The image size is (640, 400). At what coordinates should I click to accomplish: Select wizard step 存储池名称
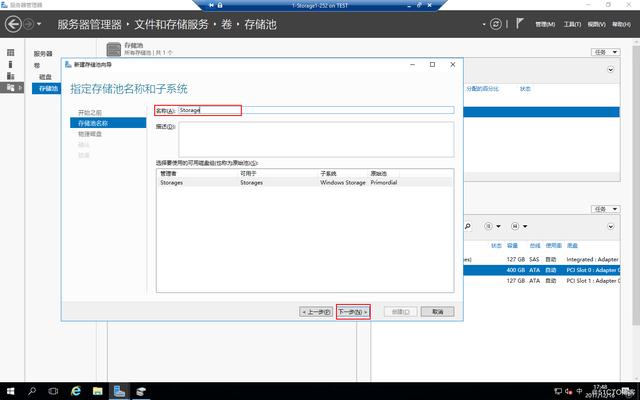[108, 123]
